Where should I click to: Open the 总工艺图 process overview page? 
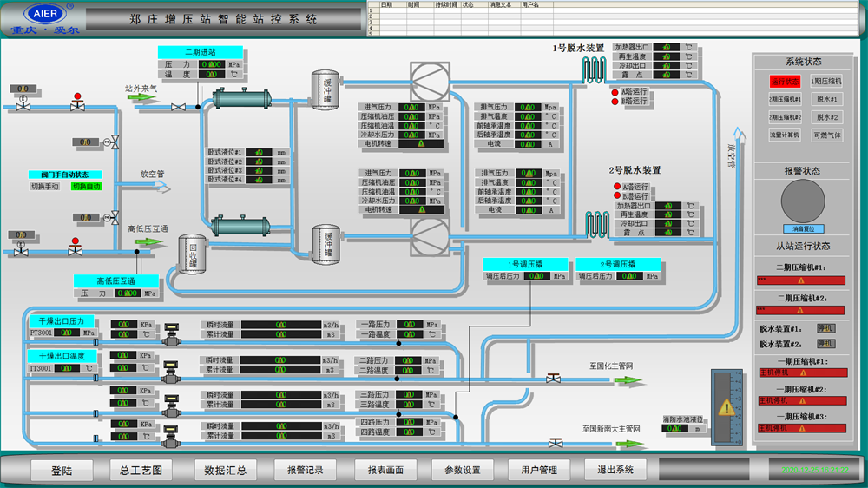141,471
